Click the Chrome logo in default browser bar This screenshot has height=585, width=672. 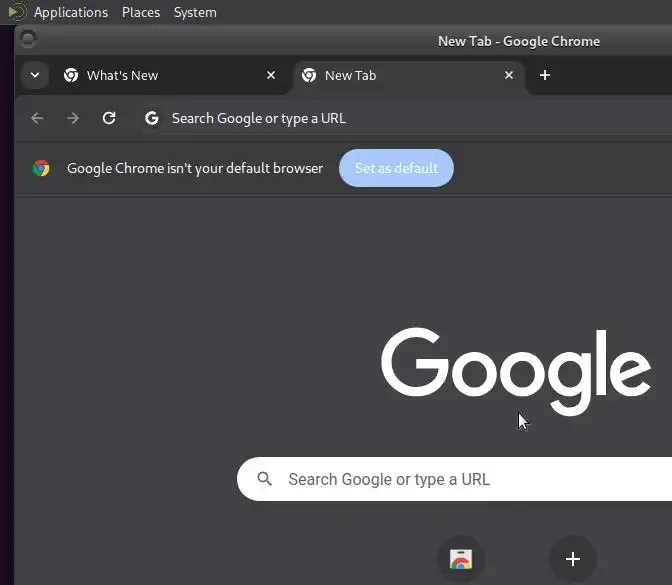pos(41,168)
